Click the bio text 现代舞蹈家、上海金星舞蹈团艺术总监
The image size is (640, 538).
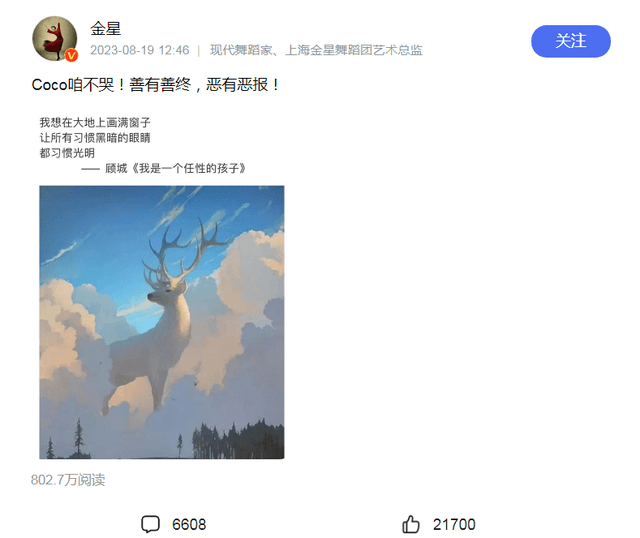pyautogui.click(x=316, y=50)
